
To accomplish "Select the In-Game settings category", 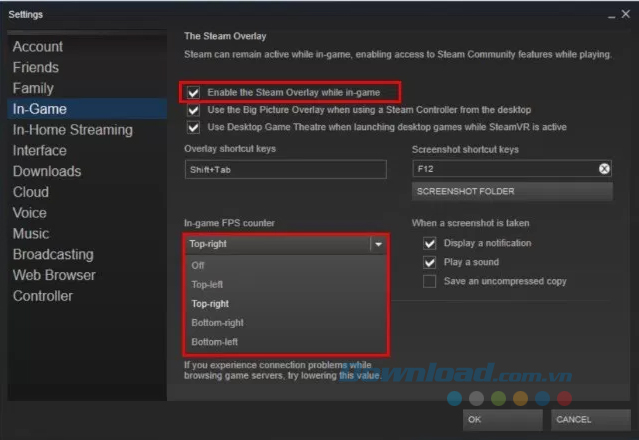I will [87, 109].
